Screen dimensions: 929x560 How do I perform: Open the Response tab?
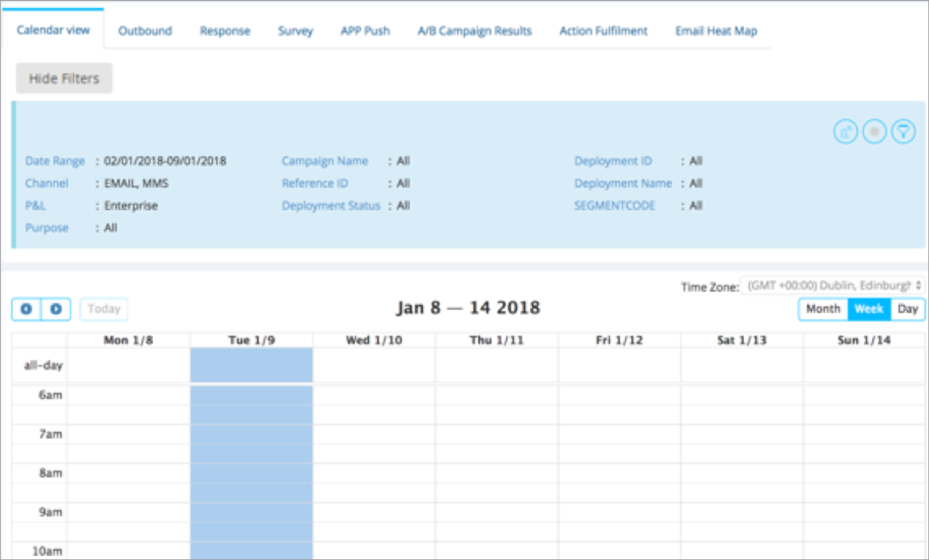pyautogui.click(x=225, y=31)
